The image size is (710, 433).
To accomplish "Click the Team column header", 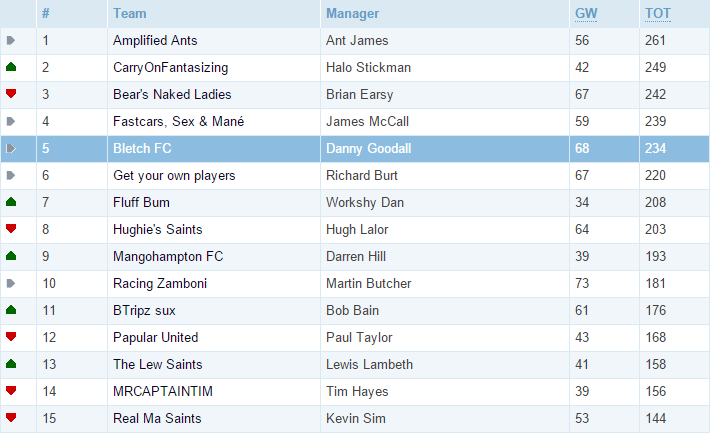I will (130, 14).
